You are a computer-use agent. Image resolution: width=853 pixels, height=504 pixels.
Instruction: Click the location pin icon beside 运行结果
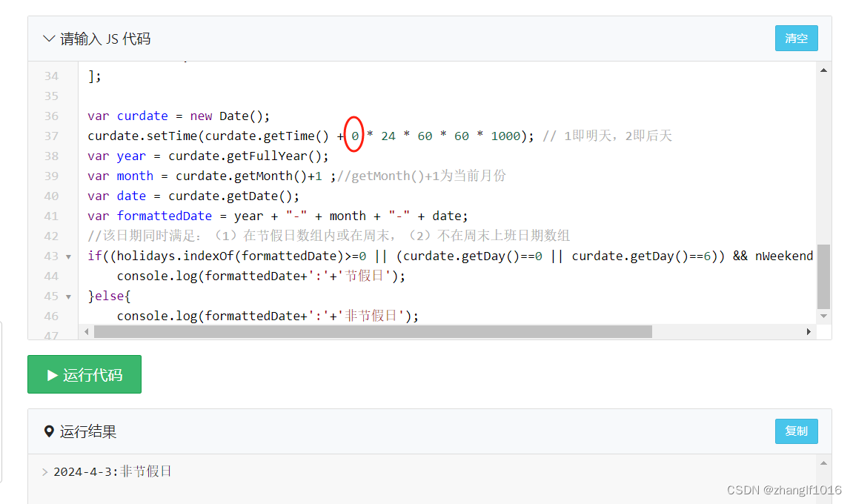click(49, 431)
